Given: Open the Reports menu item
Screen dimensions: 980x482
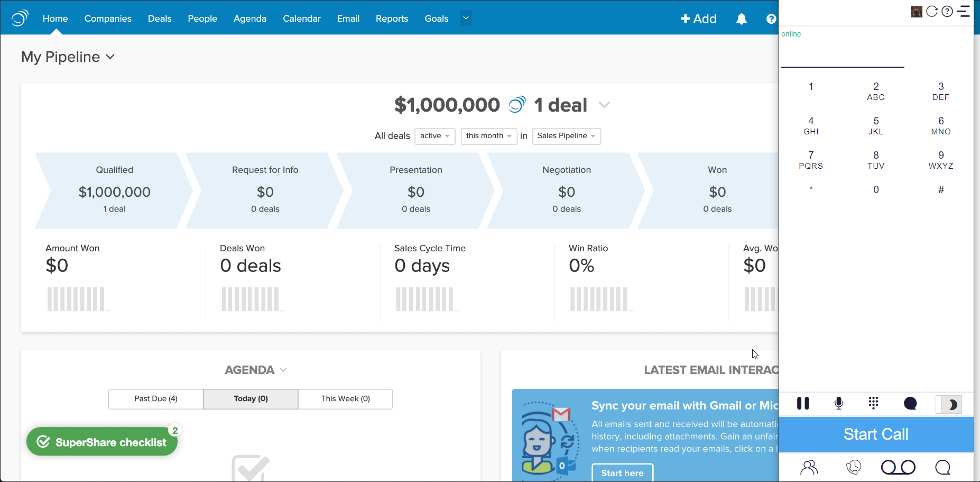Looking at the screenshot, I should (x=392, y=19).
